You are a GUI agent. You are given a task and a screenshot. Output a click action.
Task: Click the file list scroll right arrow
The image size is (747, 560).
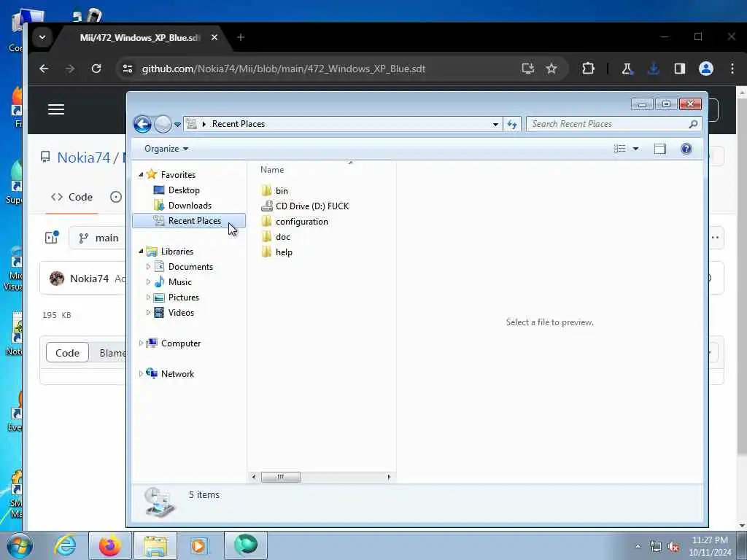pyautogui.click(x=390, y=477)
